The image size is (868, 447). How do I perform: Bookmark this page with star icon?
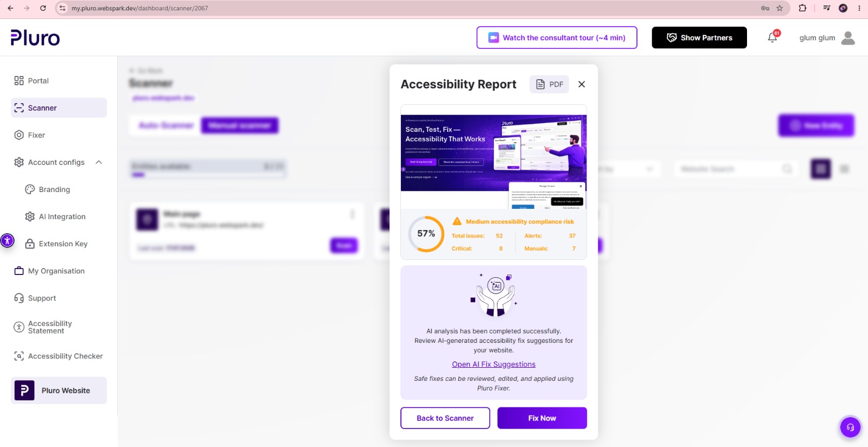click(x=780, y=8)
